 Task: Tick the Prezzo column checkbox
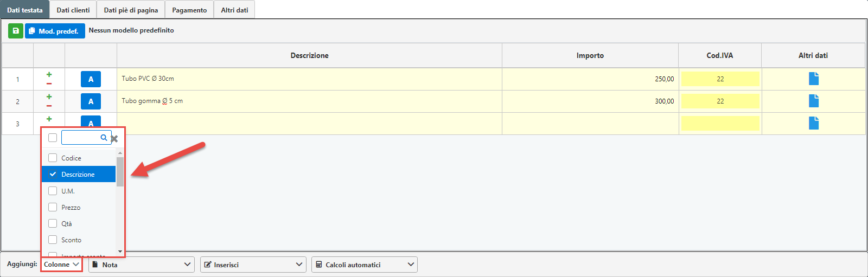(53, 207)
